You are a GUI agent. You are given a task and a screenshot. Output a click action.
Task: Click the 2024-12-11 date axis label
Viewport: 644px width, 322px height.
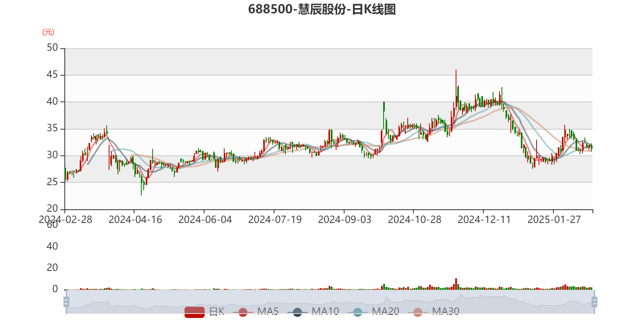tap(484, 220)
